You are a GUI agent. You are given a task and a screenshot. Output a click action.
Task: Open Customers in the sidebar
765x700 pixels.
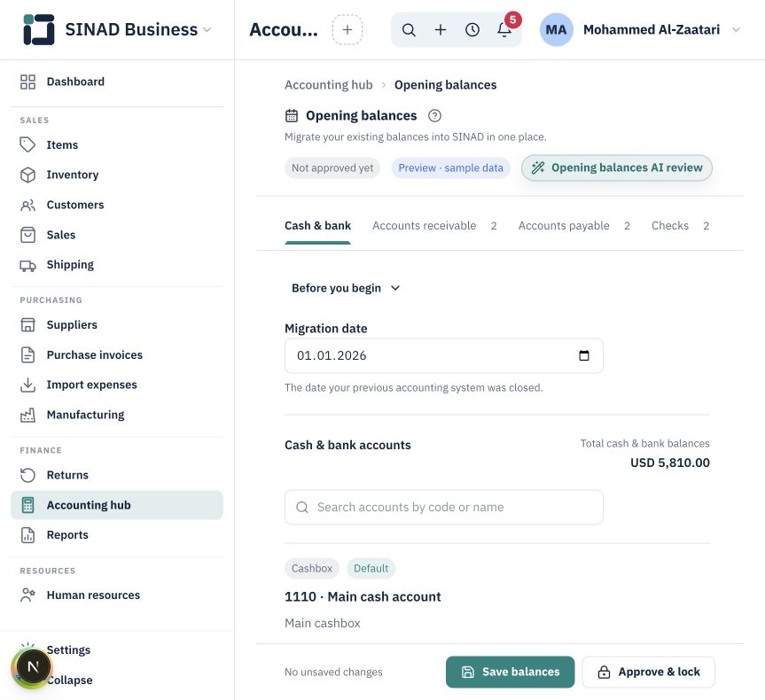tap(117, 205)
